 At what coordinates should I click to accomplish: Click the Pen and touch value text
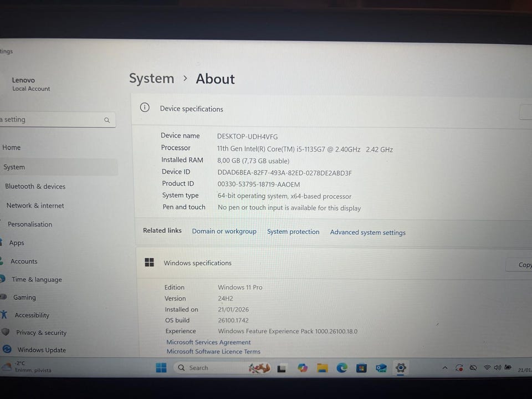click(x=289, y=208)
